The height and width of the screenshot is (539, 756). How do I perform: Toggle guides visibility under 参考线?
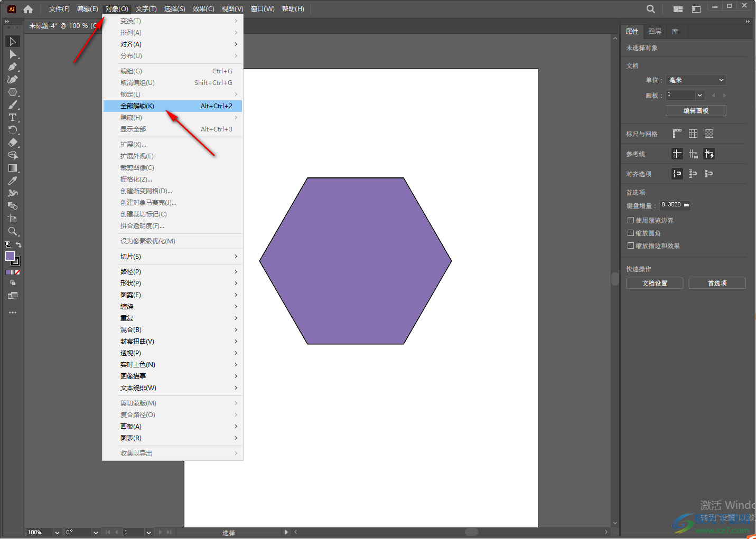[677, 154]
